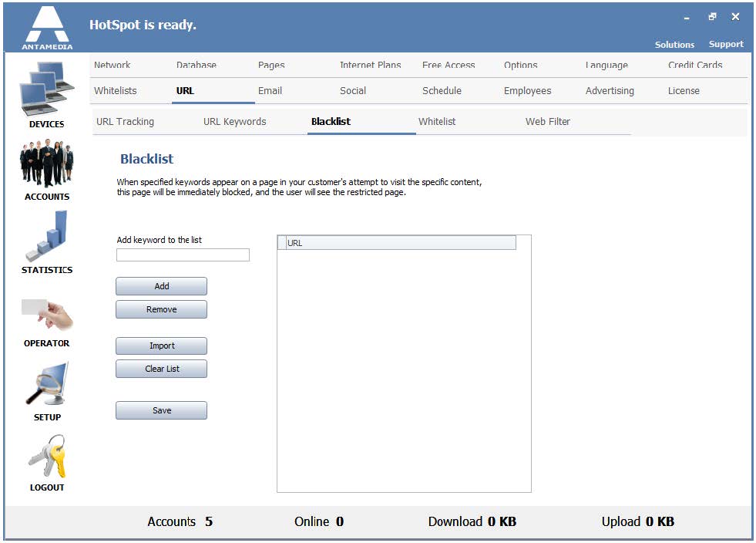Click the Download 0 KB status entry
This screenshot has width=756, height=543.
(472, 521)
